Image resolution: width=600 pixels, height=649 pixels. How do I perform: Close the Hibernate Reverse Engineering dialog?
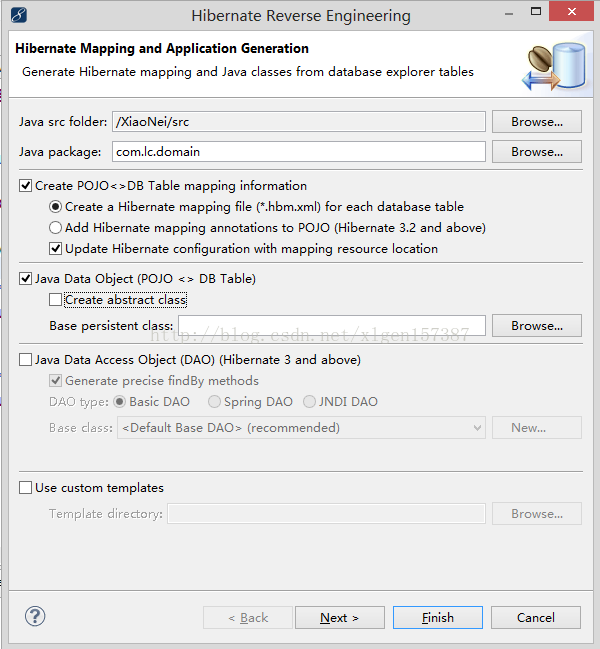pyautogui.click(x=573, y=14)
